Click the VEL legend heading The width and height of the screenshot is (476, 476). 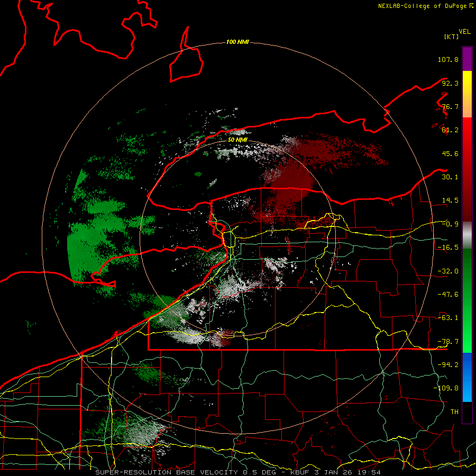coord(464,32)
